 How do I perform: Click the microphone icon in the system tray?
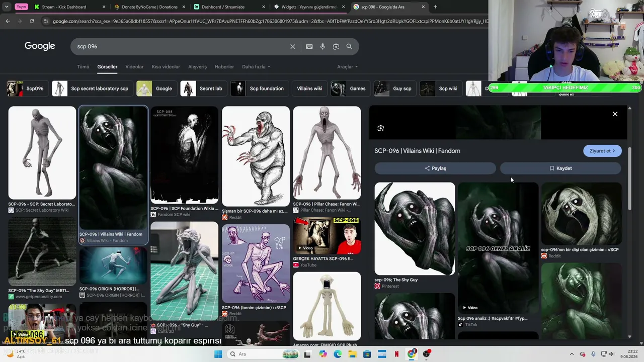594,354
